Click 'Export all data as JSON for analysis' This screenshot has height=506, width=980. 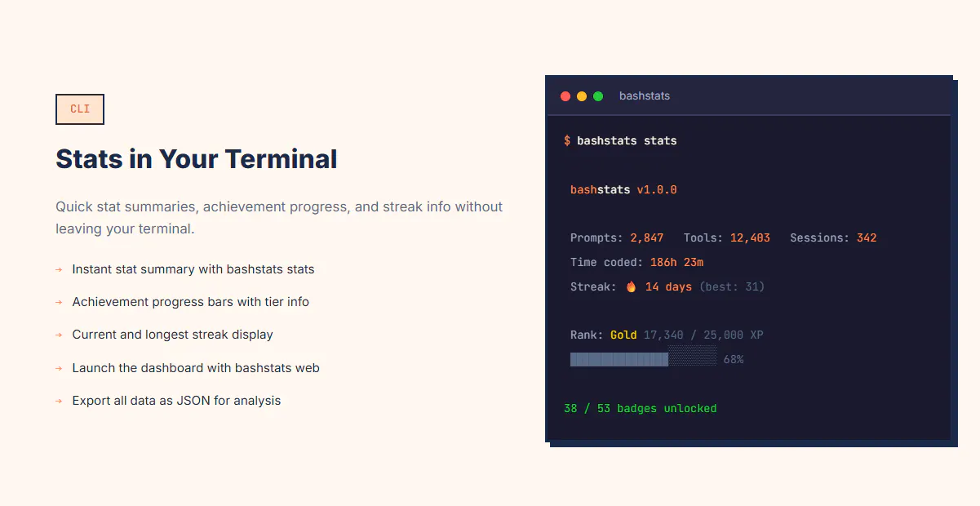pyautogui.click(x=176, y=401)
